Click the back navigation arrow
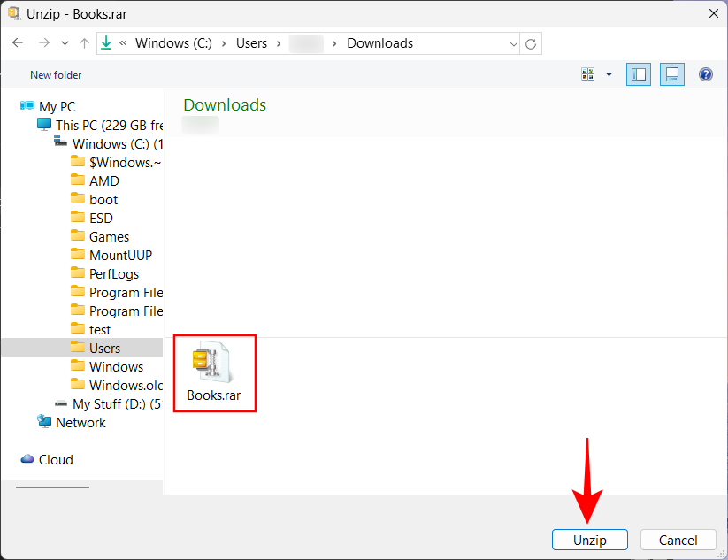This screenshot has height=560, width=728. (x=18, y=43)
